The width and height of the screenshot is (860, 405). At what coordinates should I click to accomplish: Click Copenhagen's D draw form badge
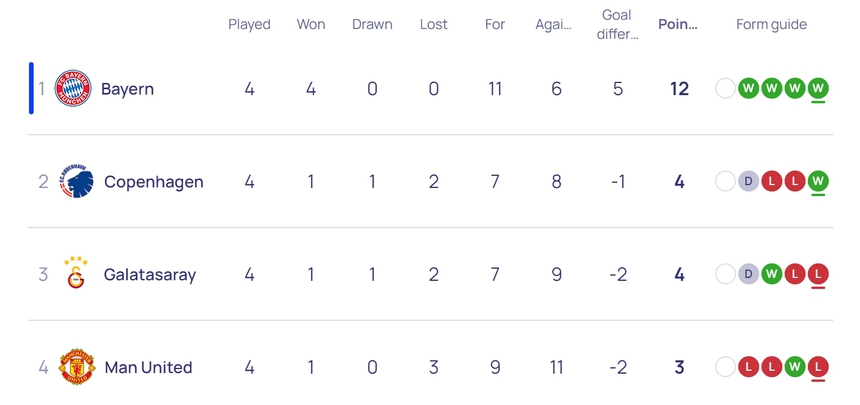tap(749, 181)
